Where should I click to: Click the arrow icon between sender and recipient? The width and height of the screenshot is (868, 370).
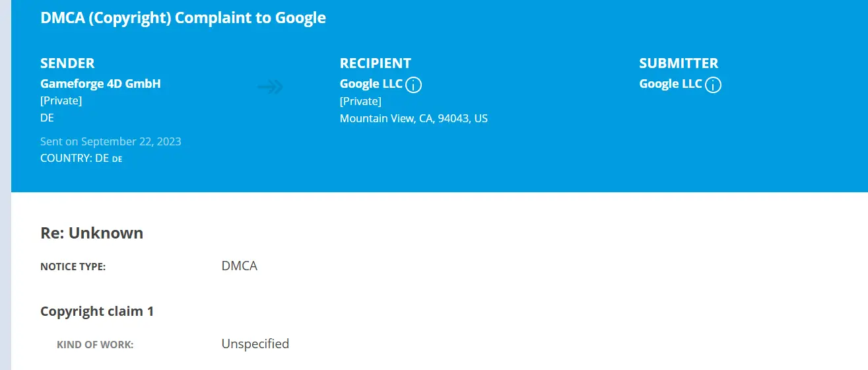click(270, 87)
